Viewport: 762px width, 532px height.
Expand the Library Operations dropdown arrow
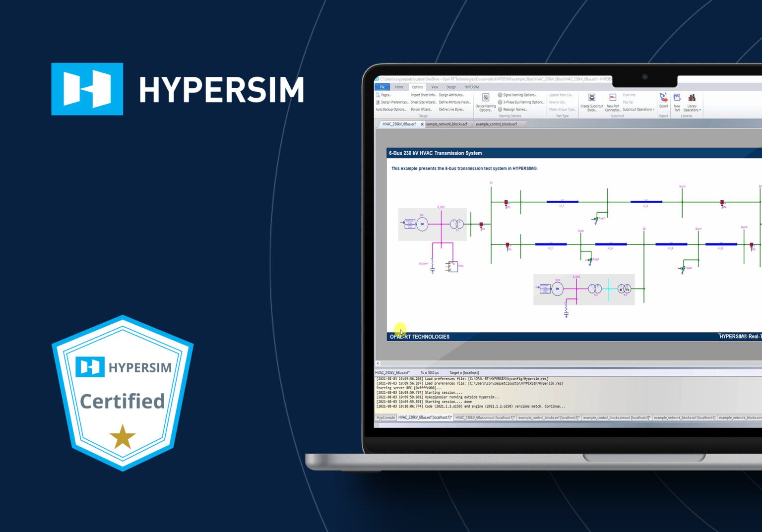699,110
